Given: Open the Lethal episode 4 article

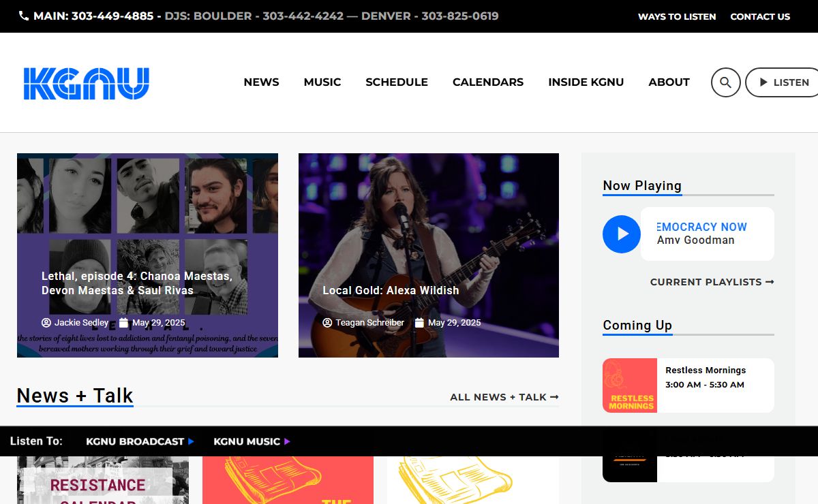Looking at the screenshot, I should [x=137, y=283].
